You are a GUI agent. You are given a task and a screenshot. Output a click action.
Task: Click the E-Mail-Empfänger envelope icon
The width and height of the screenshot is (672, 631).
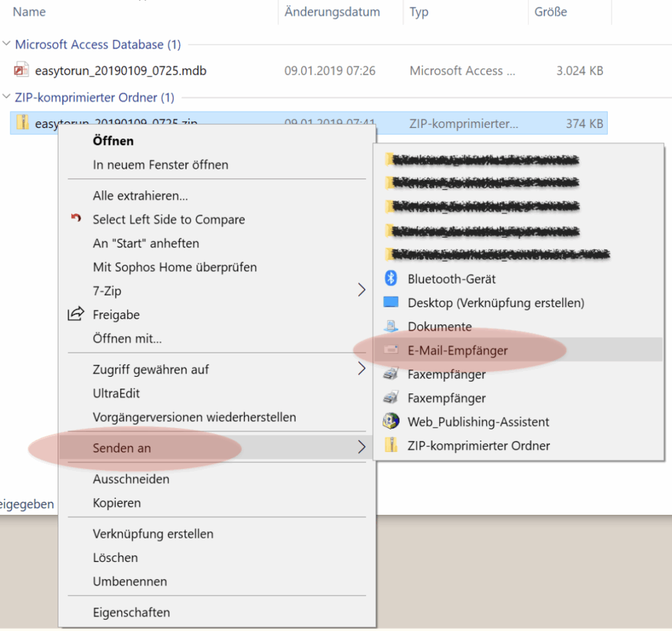391,351
